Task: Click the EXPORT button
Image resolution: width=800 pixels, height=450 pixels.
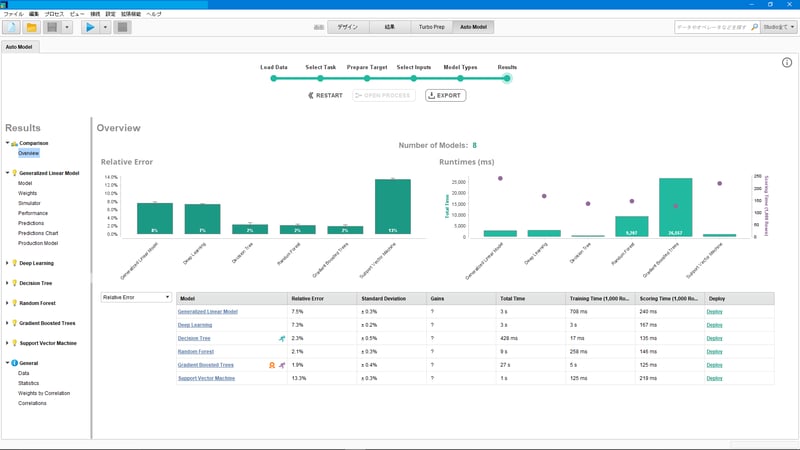Action: 445,95
